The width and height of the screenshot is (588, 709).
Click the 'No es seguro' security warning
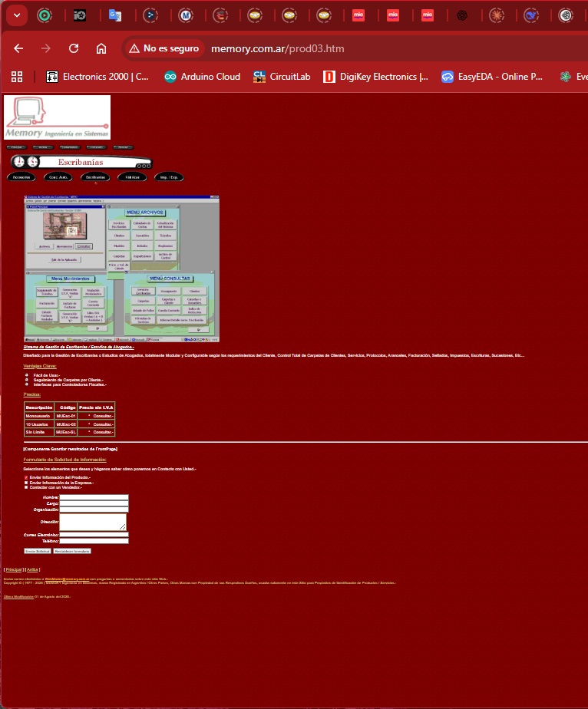164,48
